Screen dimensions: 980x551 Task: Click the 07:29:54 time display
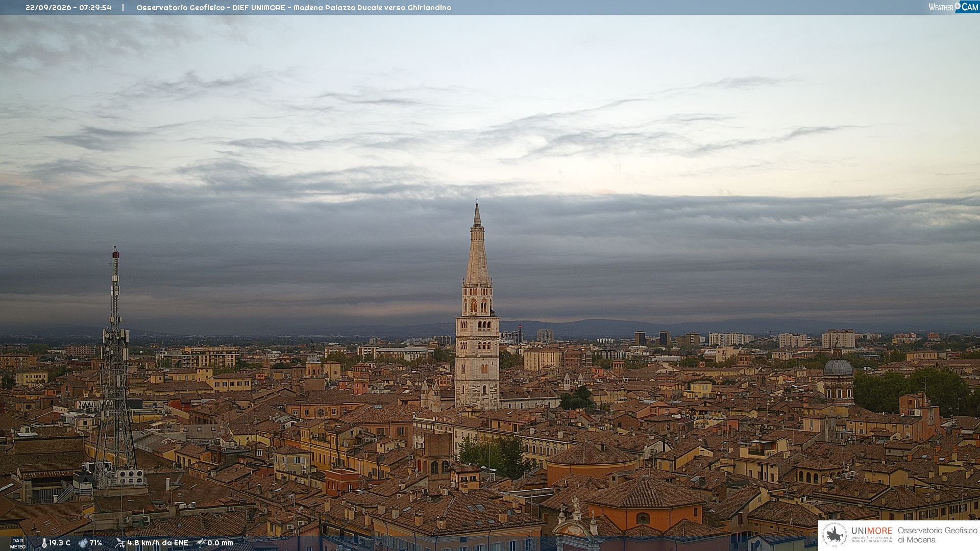click(95, 8)
